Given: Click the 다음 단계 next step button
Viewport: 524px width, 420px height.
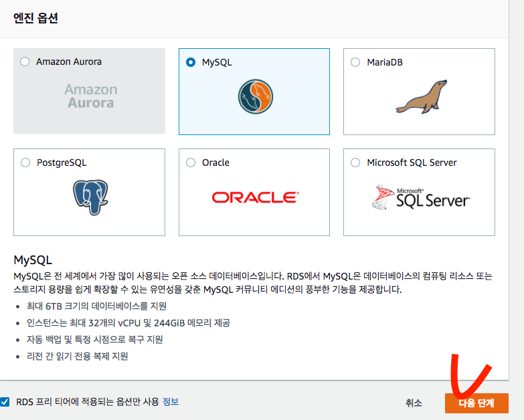Looking at the screenshot, I should (476, 403).
